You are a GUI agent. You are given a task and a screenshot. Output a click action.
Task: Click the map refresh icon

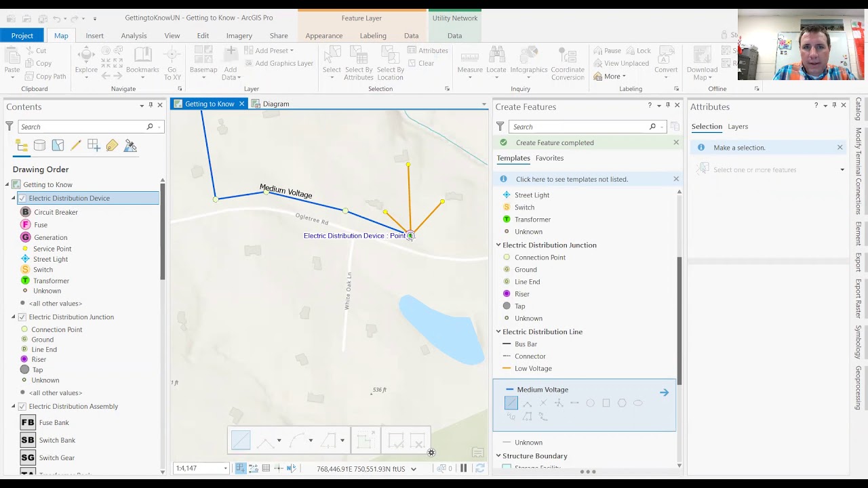click(480, 468)
